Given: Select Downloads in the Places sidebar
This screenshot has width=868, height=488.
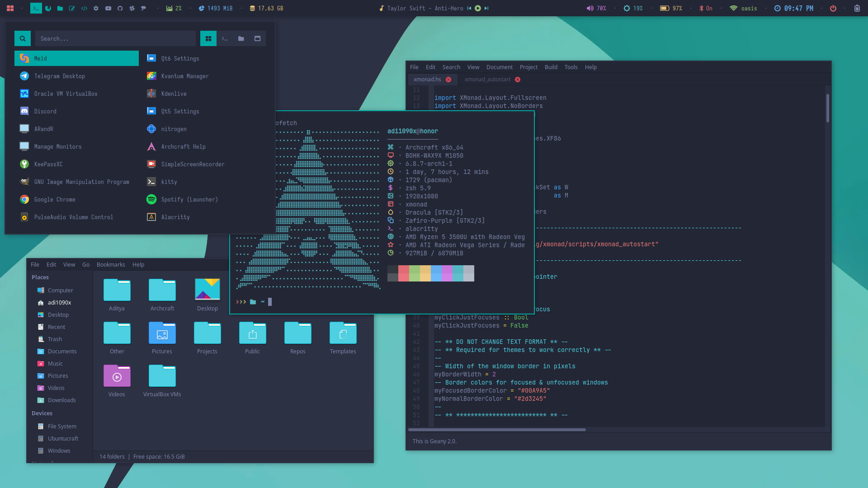Looking at the screenshot, I should click(x=61, y=400).
